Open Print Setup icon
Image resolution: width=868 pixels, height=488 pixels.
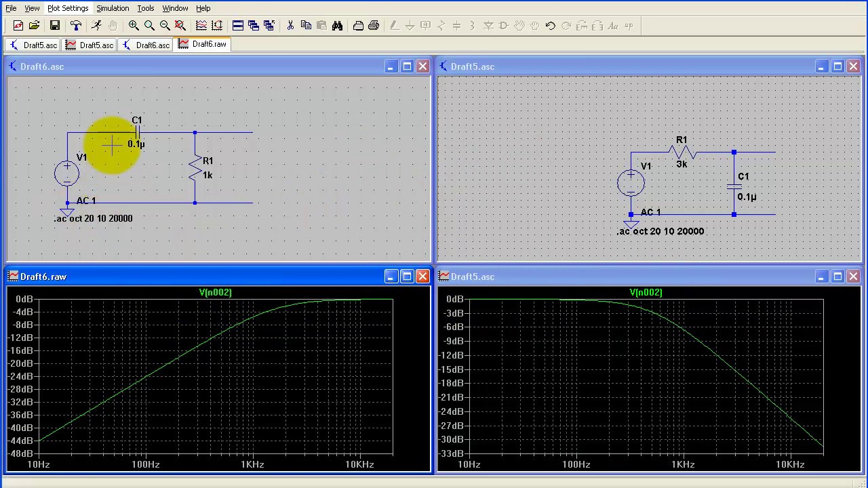click(x=358, y=26)
